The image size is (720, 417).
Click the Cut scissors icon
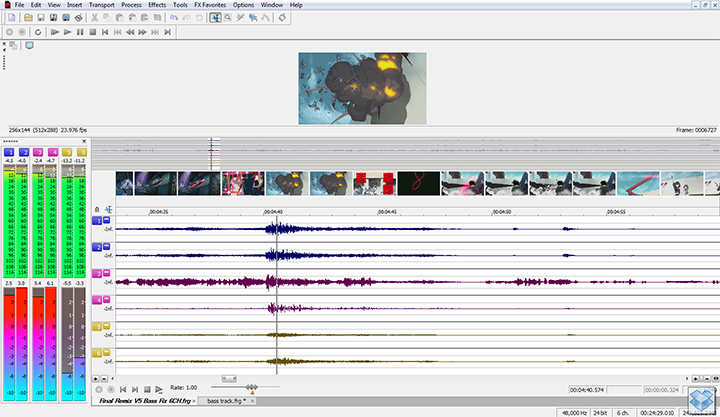(x=94, y=18)
